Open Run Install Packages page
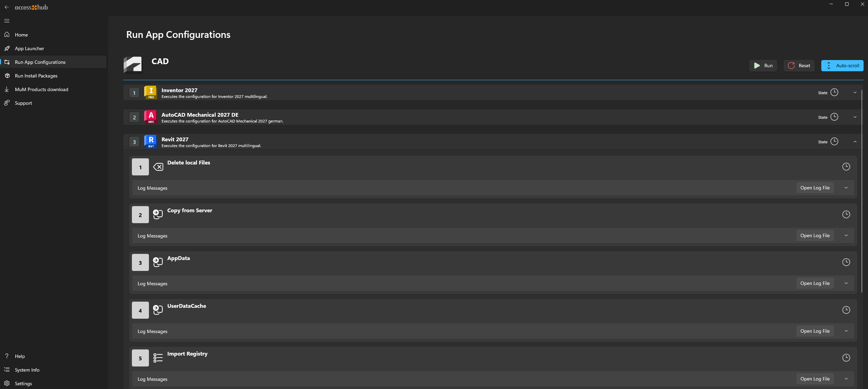 [53, 76]
